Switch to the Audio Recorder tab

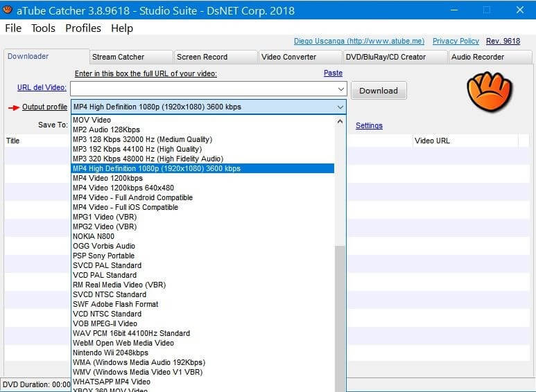click(490, 57)
